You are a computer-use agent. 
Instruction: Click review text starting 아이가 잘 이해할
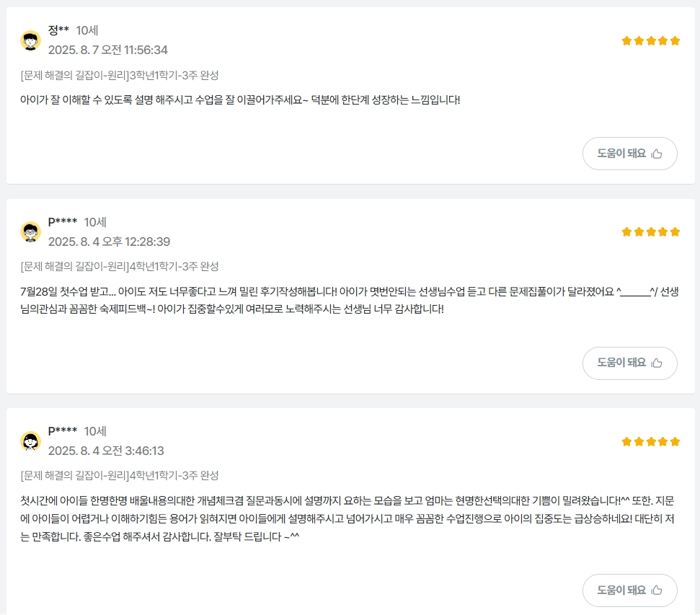239,99
